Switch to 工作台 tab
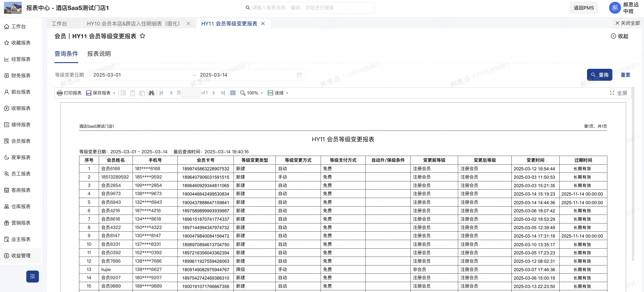The image size is (644, 292). pos(59,23)
